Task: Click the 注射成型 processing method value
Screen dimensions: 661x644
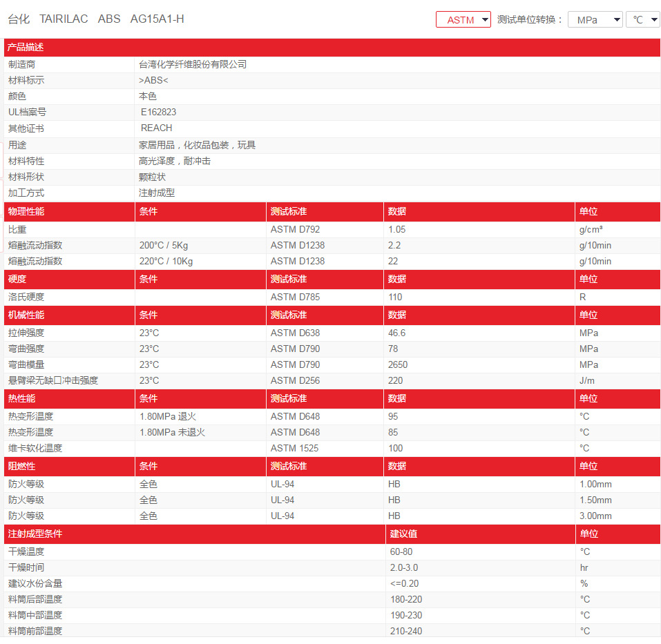Action: (157, 193)
